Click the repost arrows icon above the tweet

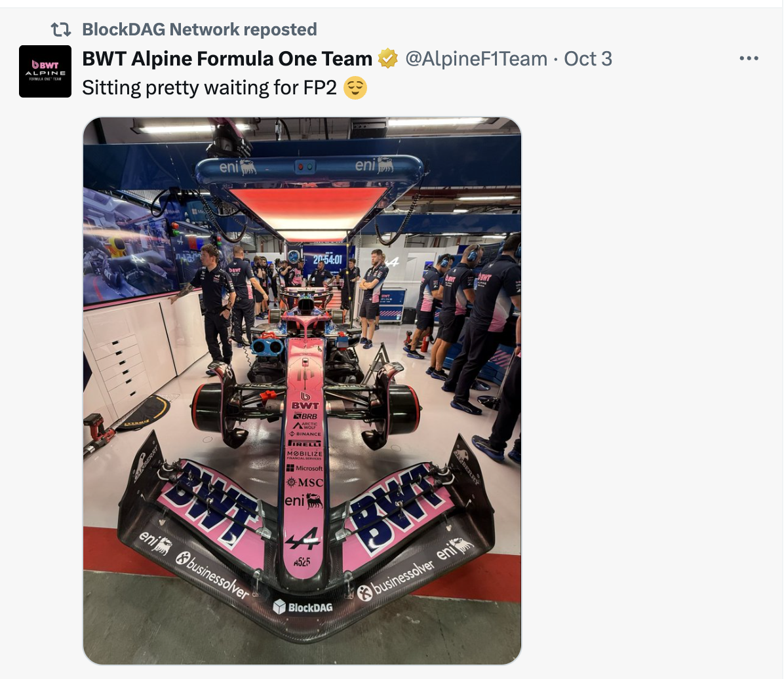(x=60, y=29)
